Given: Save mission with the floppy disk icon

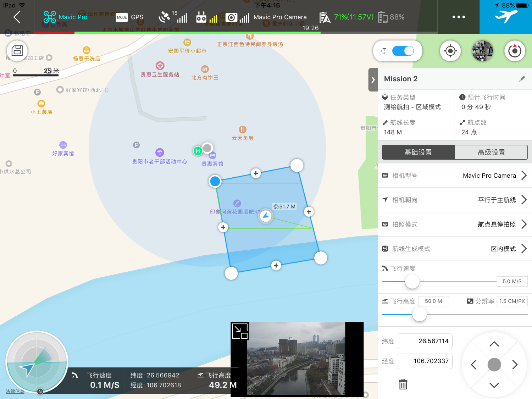Looking at the screenshot, I should 17,51.
